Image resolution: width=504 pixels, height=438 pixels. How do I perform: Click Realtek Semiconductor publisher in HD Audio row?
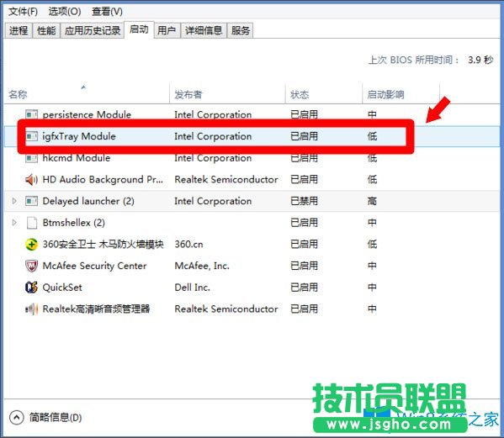226,180
